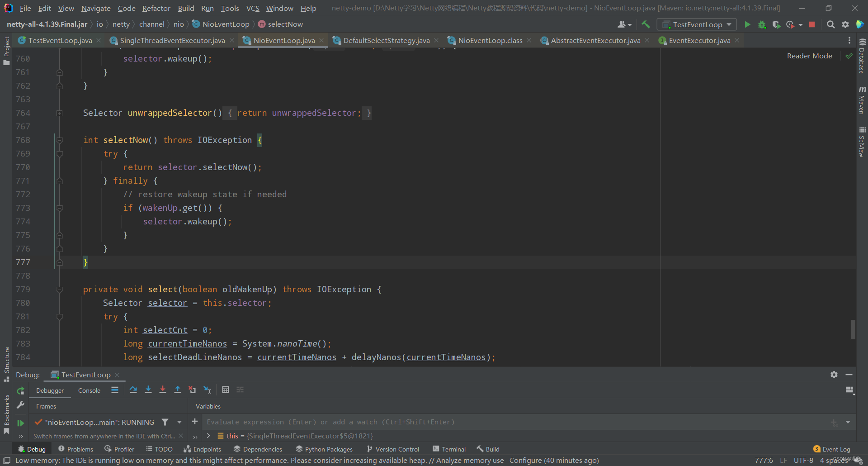The width and height of the screenshot is (868, 466).
Task: Collapse the select method fold at line 779
Action: [59, 290]
